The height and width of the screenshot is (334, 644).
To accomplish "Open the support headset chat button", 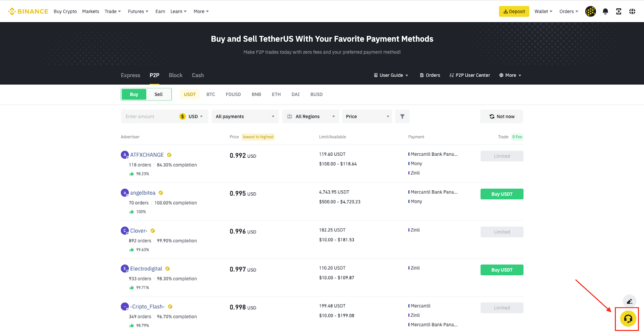I will (x=628, y=319).
